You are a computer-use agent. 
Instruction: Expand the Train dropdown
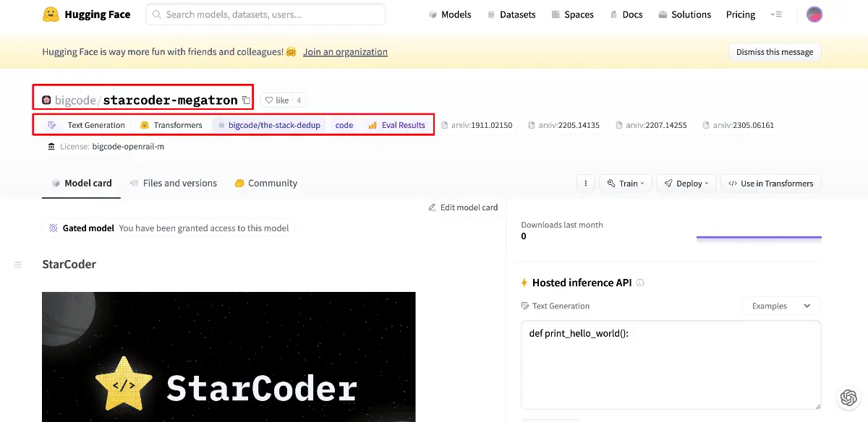coord(626,184)
